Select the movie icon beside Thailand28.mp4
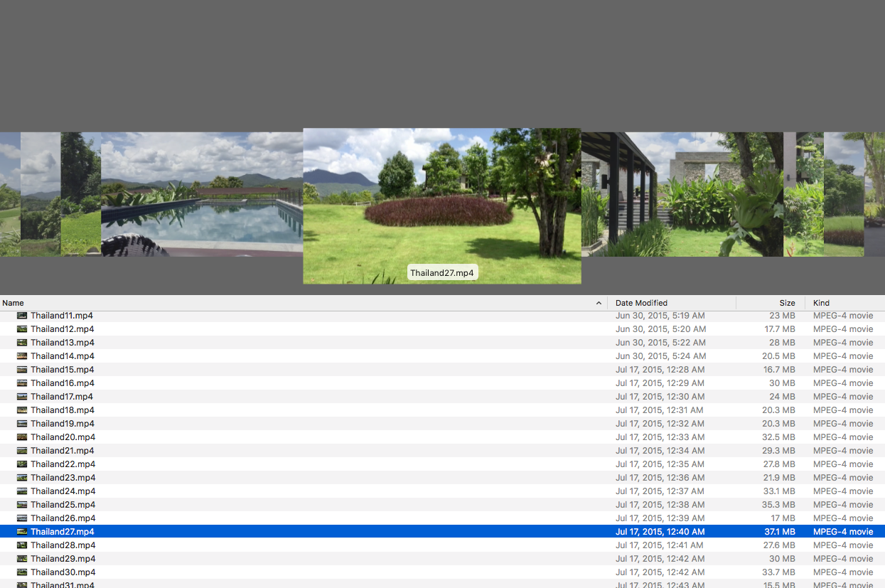885x588 pixels. (22, 545)
